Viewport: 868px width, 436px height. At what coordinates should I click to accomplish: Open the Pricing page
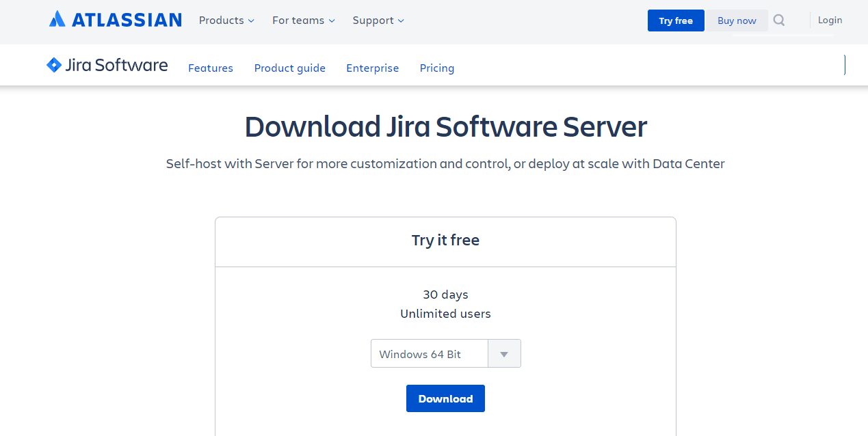[x=437, y=68]
